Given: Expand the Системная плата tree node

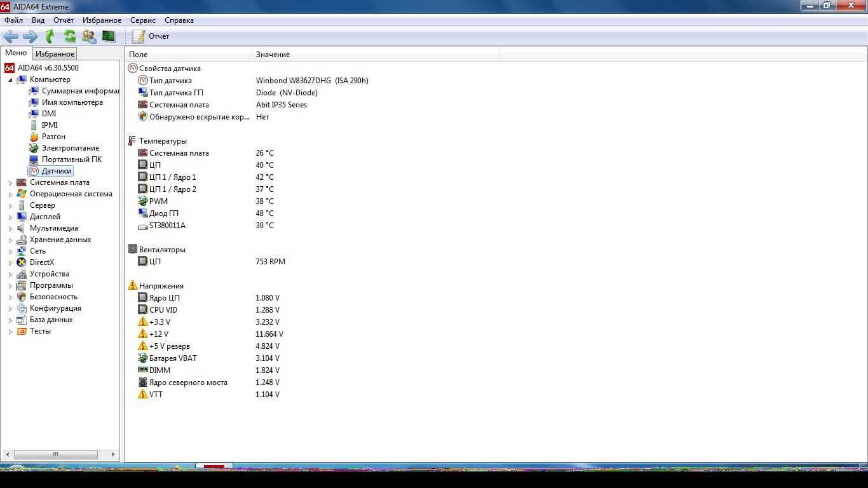Looking at the screenshot, I should tap(10, 183).
